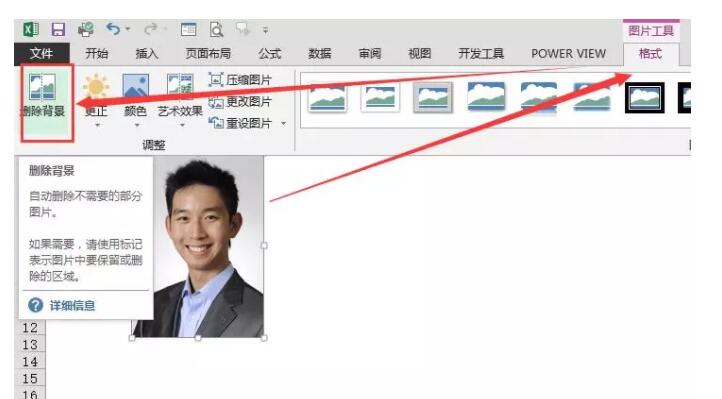Expand the customize quick access toolbar arrow
Screen dimensions: 722x399
265,30
